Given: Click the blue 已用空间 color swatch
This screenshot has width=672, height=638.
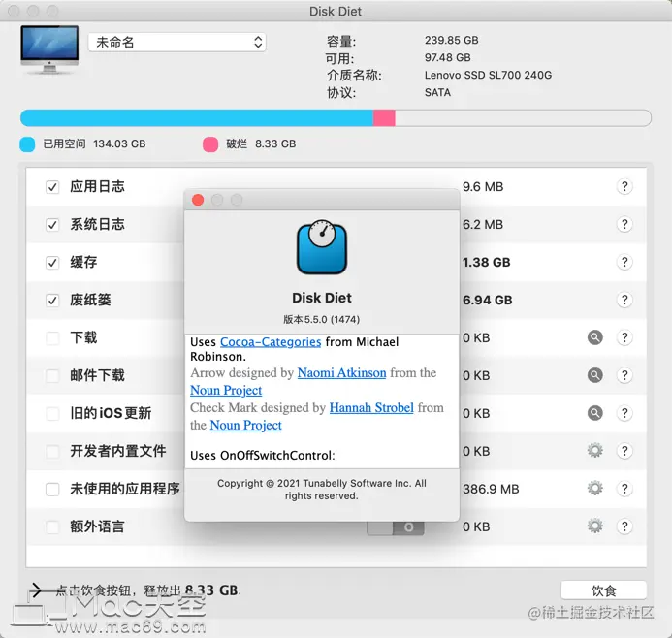Looking at the screenshot, I should point(27,144).
